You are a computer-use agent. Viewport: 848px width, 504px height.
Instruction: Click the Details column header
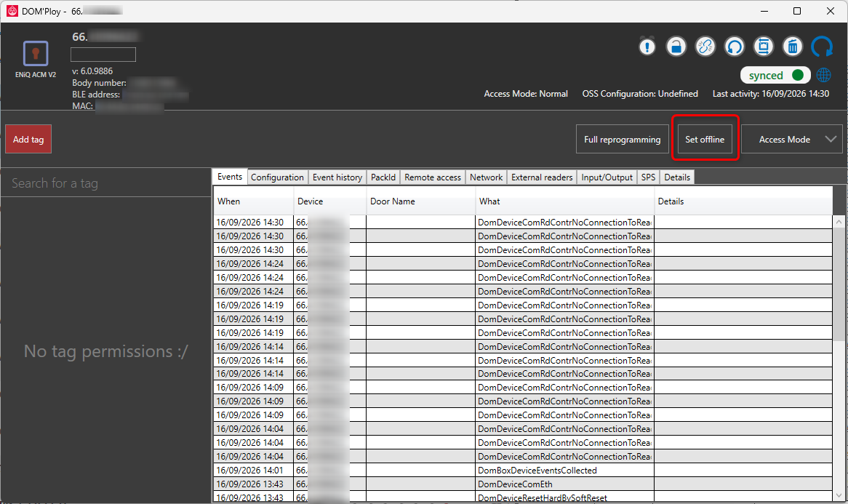point(743,201)
